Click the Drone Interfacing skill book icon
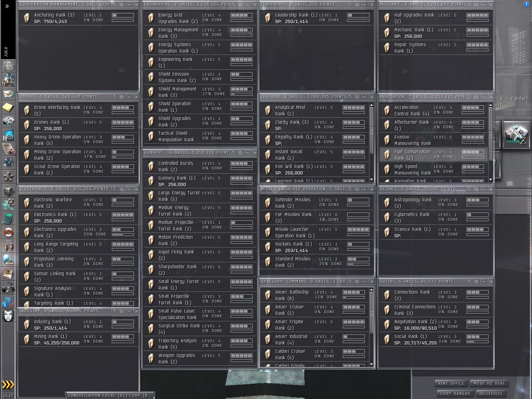 pos(26,110)
